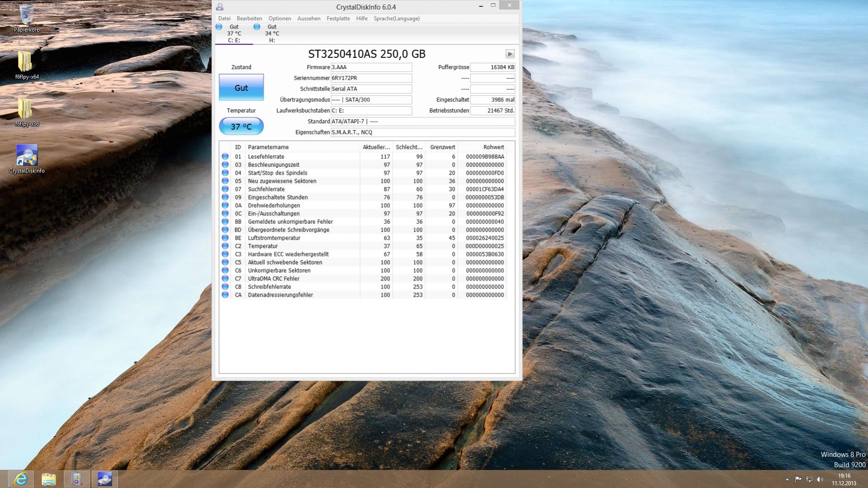Select the C: E: disk tab
The image size is (868, 488).
(x=234, y=33)
